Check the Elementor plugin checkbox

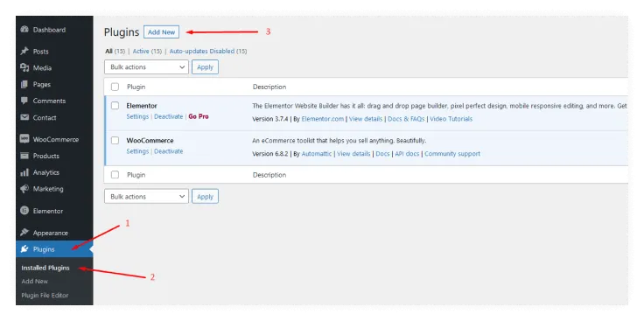(x=115, y=106)
